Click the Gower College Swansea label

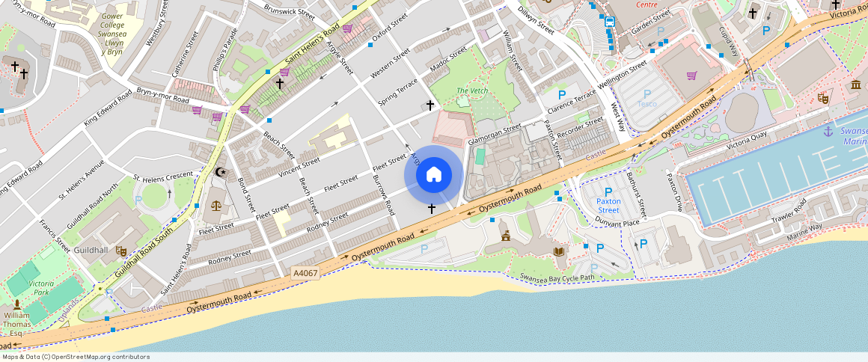pos(112,28)
